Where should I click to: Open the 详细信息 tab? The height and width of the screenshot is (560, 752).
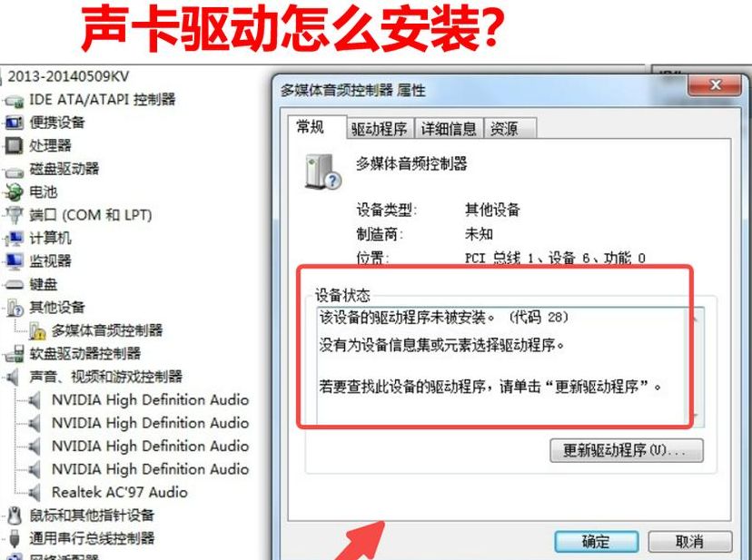pos(449,129)
